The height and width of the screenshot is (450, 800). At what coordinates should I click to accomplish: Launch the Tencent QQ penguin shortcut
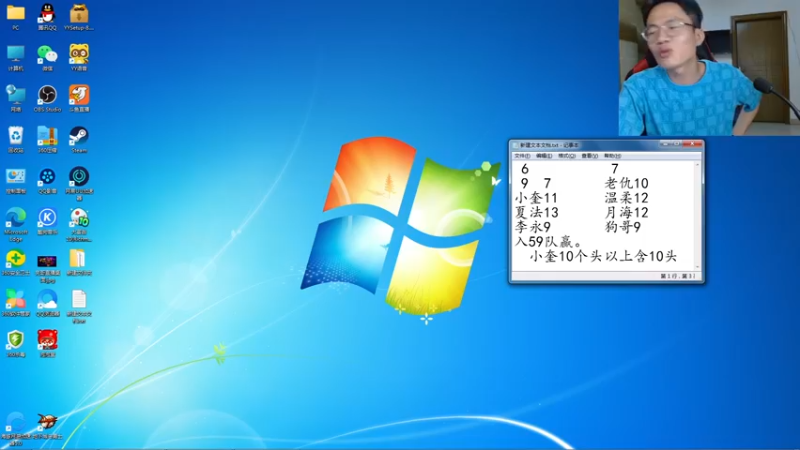pos(47,13)
